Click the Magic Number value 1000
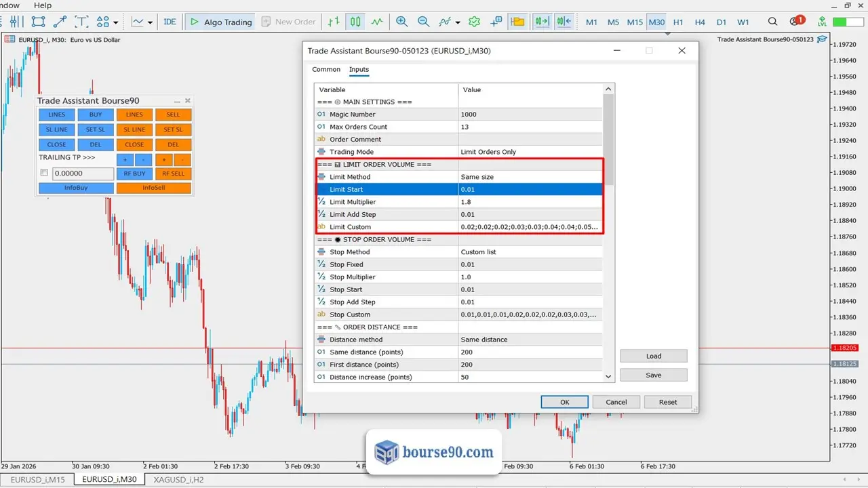 pyautogui.click(x=530, y=115)
